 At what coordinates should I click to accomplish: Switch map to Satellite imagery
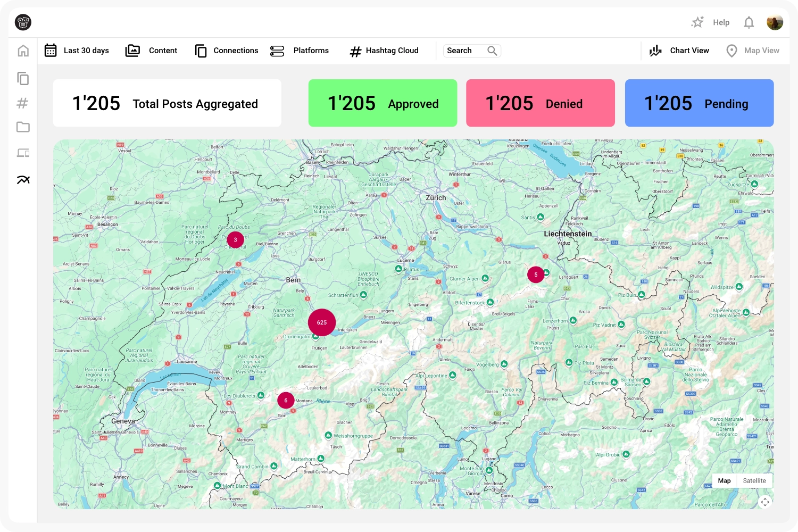[754, 480]
